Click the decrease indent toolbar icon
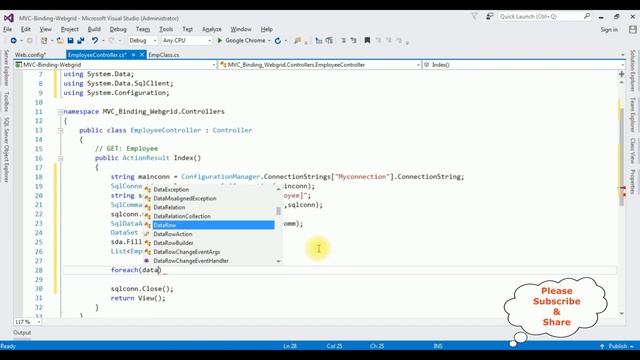Viewport: 640px width, 360px height. (319, 40)
